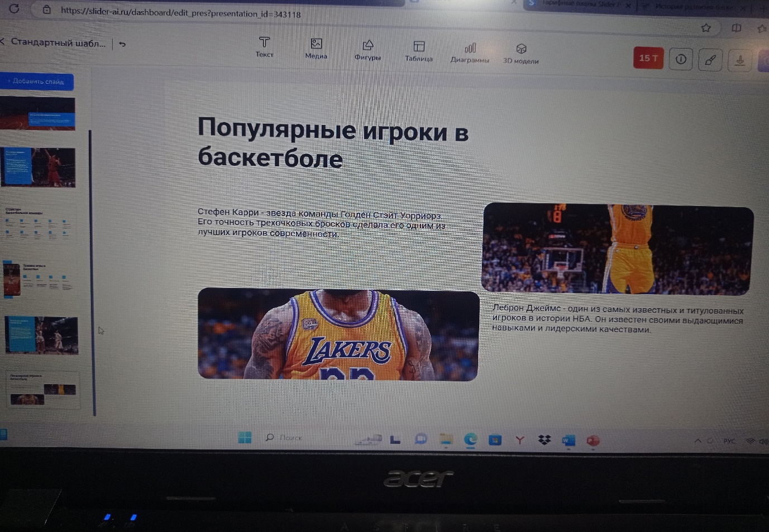Click the browser address bar URL
This screenshot has height=532, width=769.
180,12
